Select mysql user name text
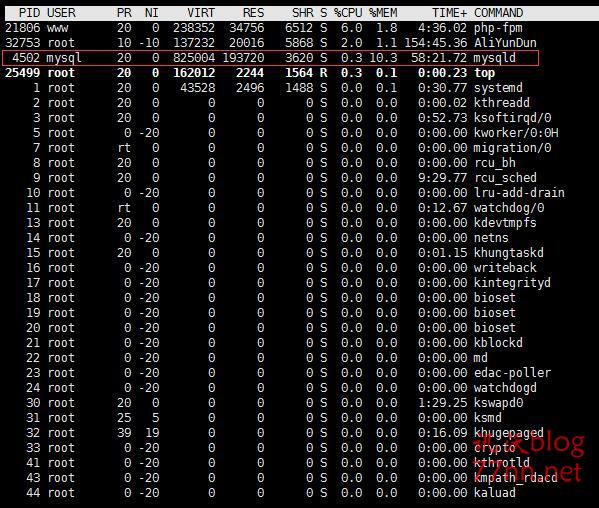The height and width of the screenshot is (508, 599). point(64,58)
